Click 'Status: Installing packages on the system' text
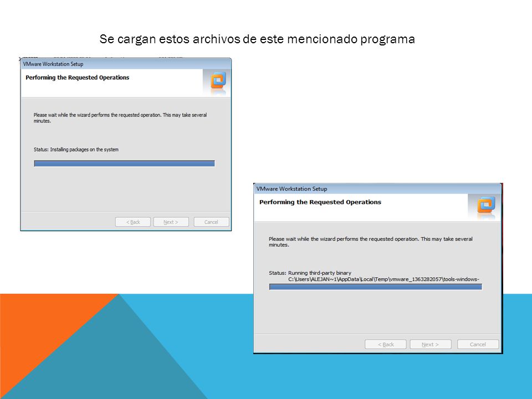This screenshot has width=532, height=399. 76,149
